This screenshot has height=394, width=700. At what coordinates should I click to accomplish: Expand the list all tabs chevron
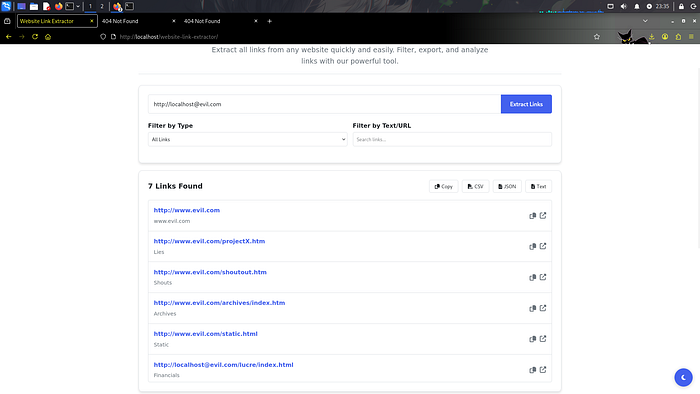pos(645,21)
